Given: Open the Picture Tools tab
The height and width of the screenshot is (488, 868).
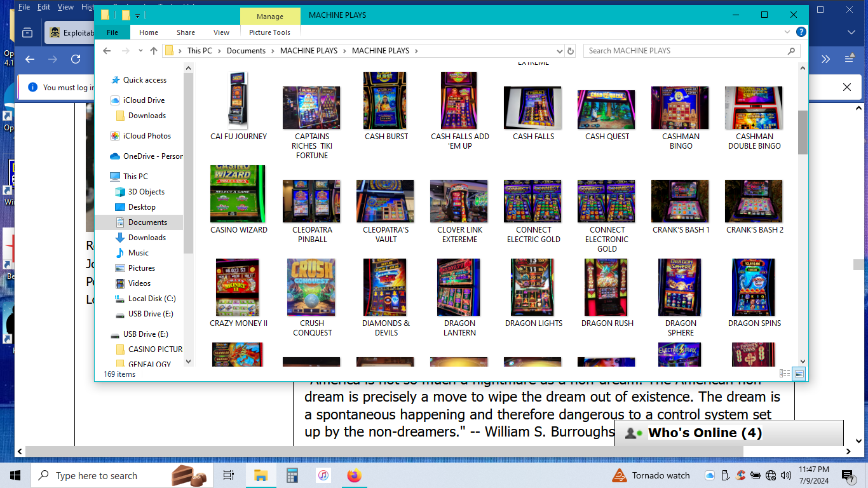Looking at the screenshot, I should pos(269,32).
